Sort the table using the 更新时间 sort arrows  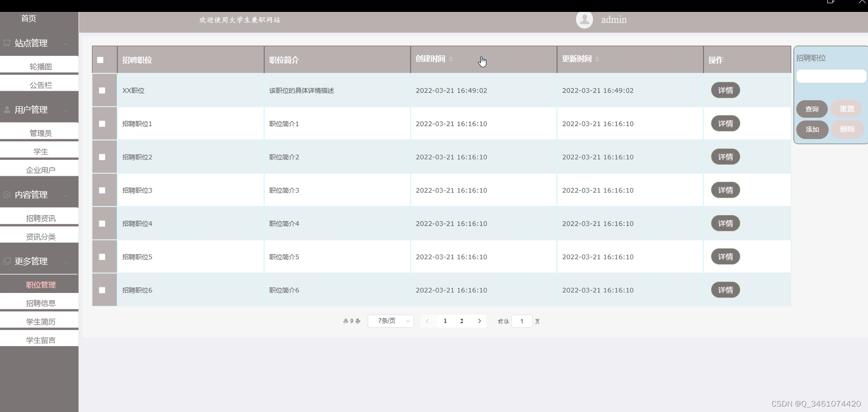597,59
